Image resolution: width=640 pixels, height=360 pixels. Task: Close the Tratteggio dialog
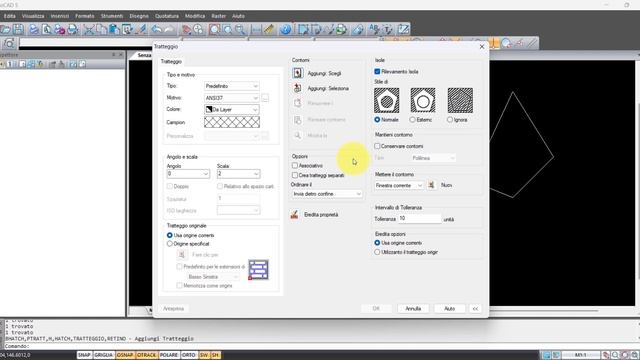pyautogui.click(x=482, y=47)
